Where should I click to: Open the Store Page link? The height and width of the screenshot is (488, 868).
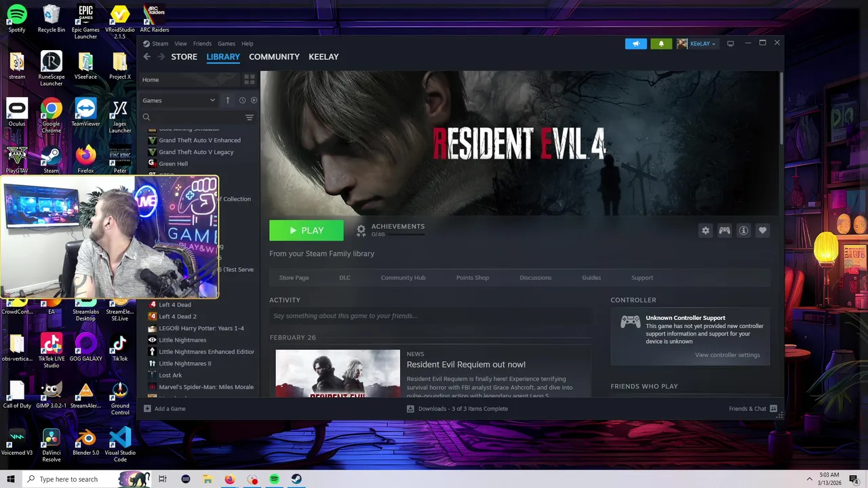coord(294,278)
